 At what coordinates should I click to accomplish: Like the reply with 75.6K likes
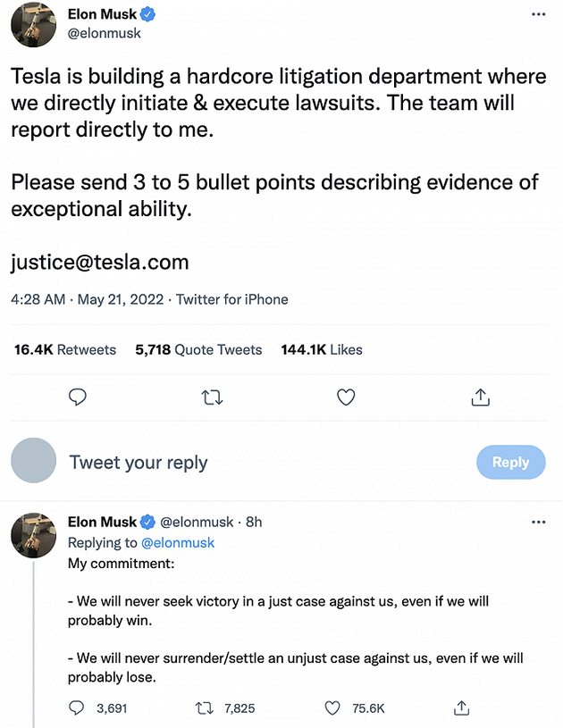coord(332,707)
